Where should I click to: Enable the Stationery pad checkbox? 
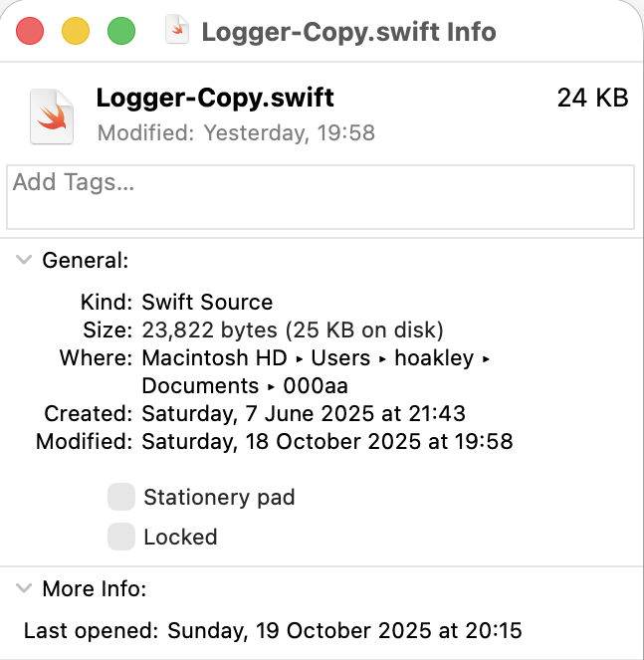pos(121,497)
